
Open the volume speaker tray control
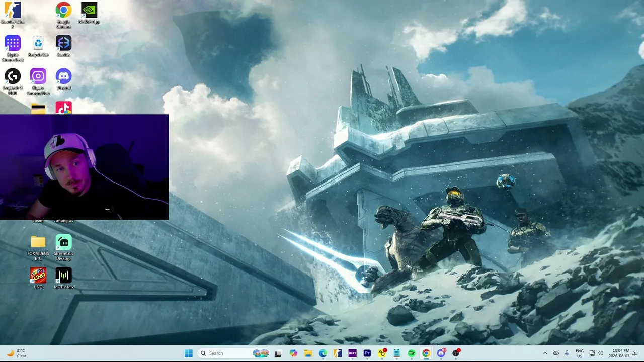tap(600, 353)
